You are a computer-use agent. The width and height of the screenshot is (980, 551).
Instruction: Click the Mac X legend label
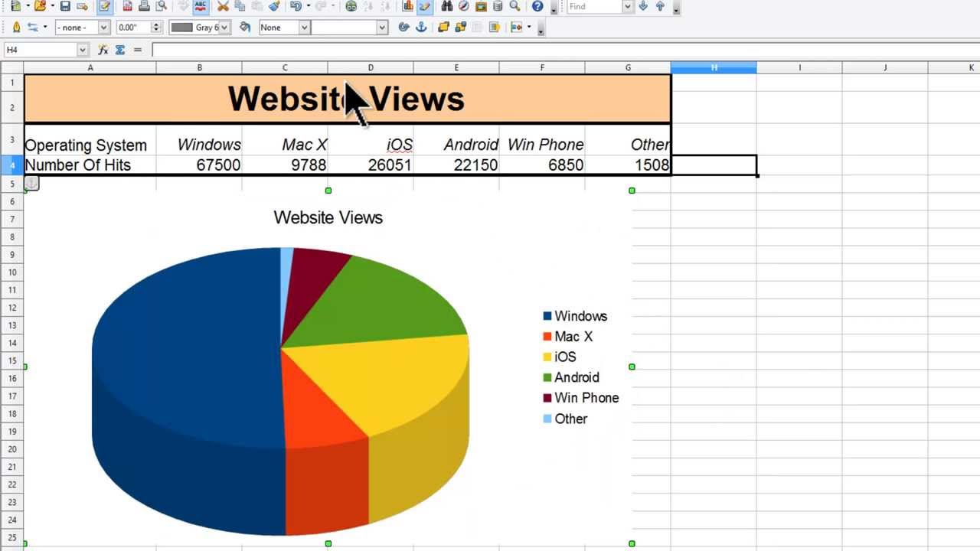point(573,337)
